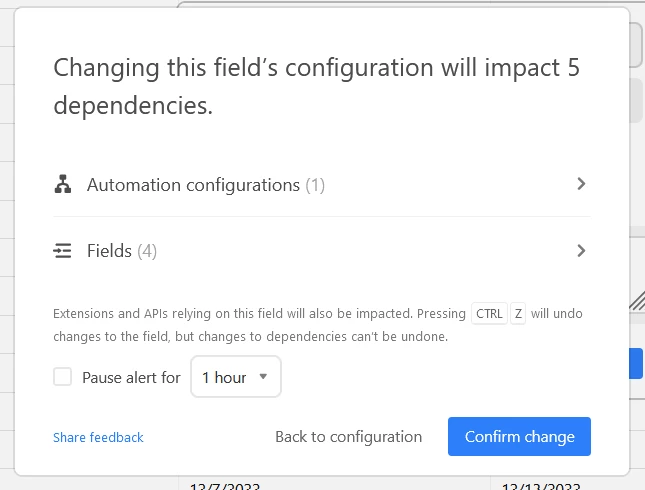Go Back to configuration

[348, 437]
